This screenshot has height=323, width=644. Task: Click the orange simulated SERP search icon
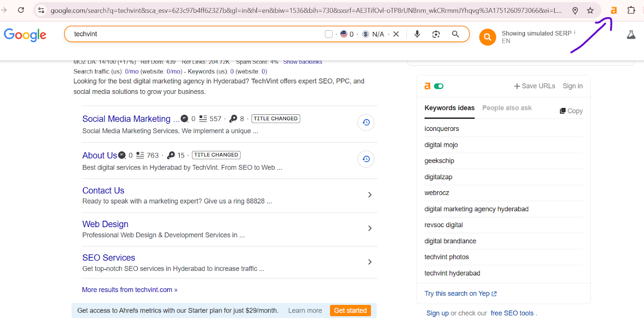487,37
